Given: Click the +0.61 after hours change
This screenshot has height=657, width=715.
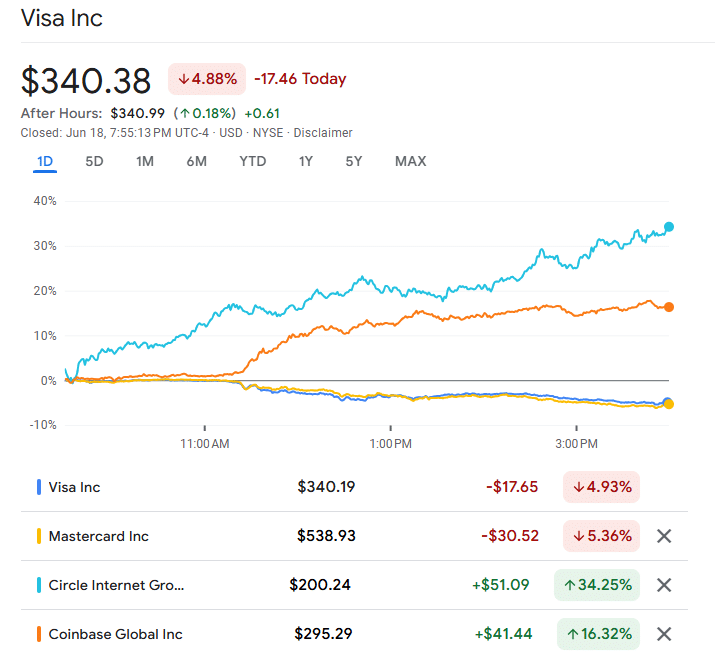Looking at the screenshot, I should pyautogui.click(x=262, y=113).
